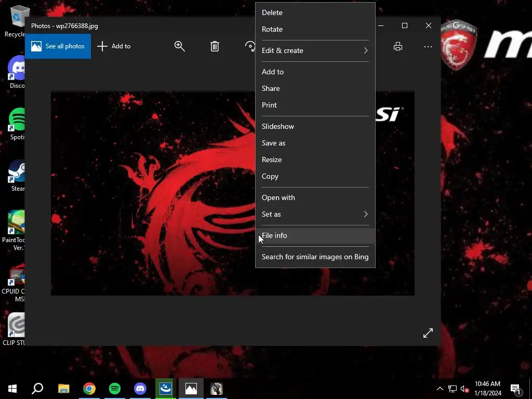Open the Windows Start menu
The width and height of the screenshot is (532, 399).
point(12,389)
